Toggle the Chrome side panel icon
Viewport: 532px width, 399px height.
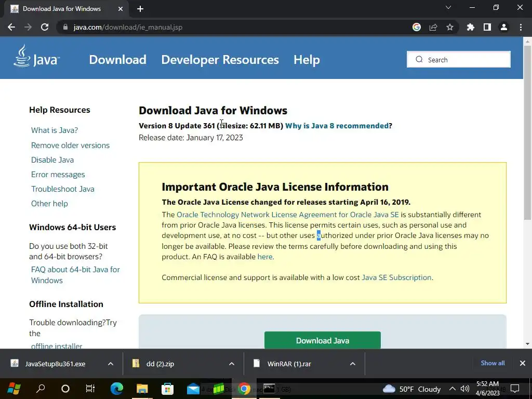pyautogui.click(x=487, y=27)
